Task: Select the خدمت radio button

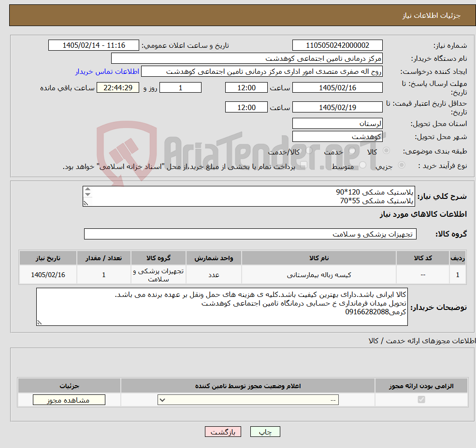Action: [352, 151]
